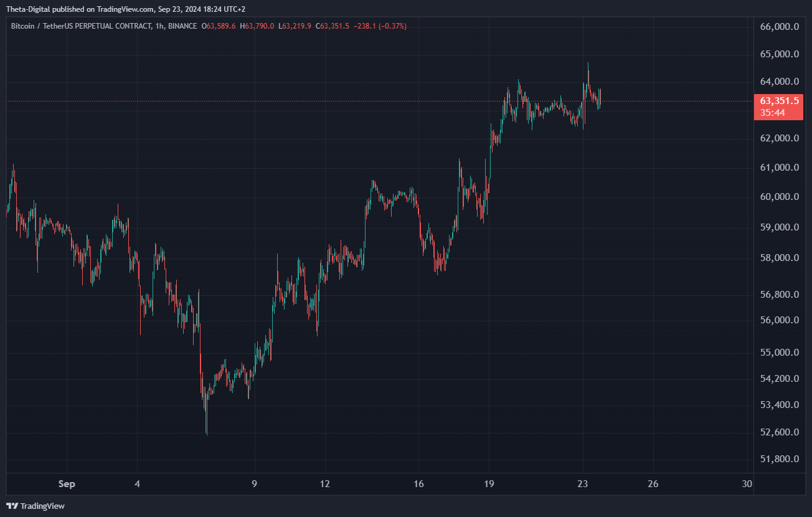Click the current price label 63,351.5
The width and height of the screenshot is (812, 517).
tap(779, 100)
